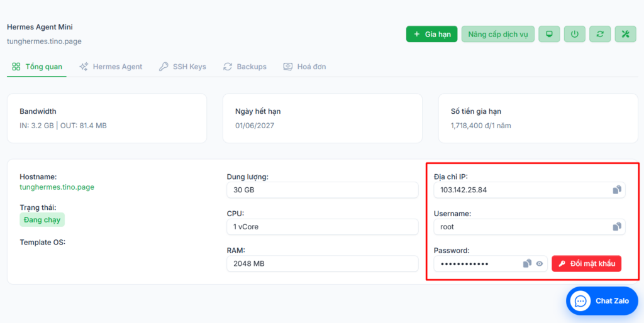Show the password with eye icon
This screenshot has width=644, height=323.
click(540, 264)
